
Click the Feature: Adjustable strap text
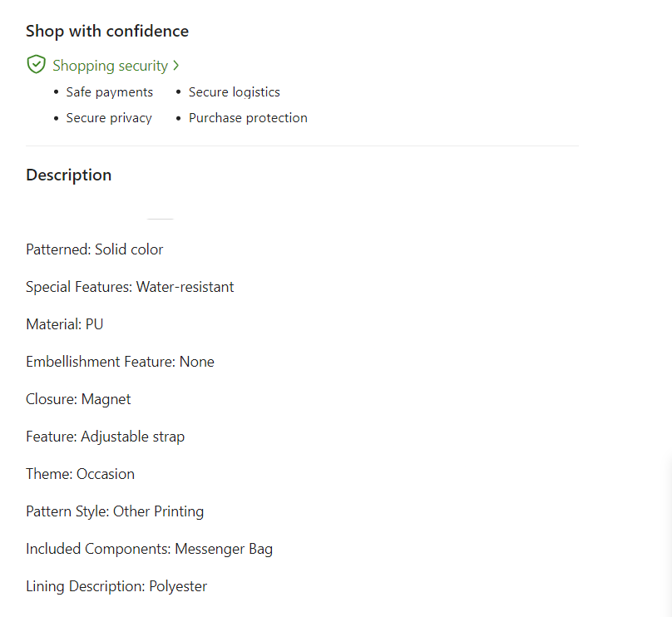pyautogui.click(x=105, y=437)
